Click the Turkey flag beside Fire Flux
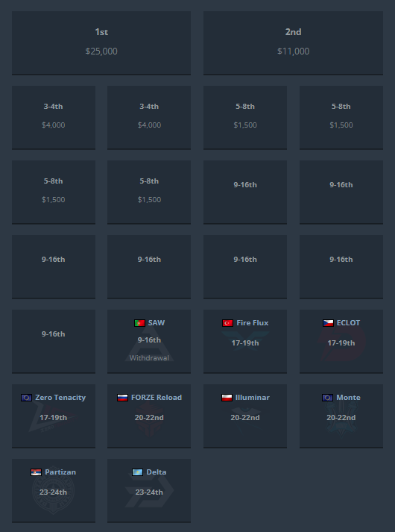 click(227, 323)
